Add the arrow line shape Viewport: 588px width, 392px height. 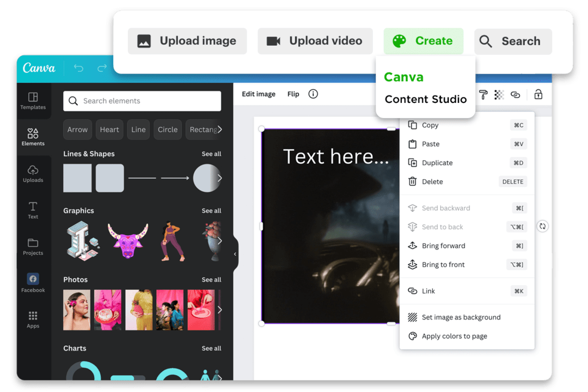click(175, 178)
